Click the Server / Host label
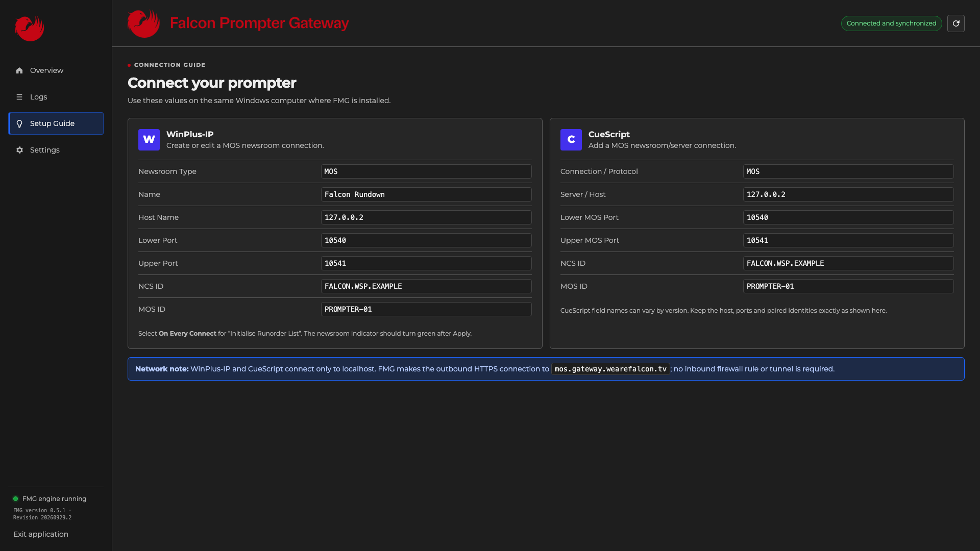This screenshot has width=980, height=551. 583,194
